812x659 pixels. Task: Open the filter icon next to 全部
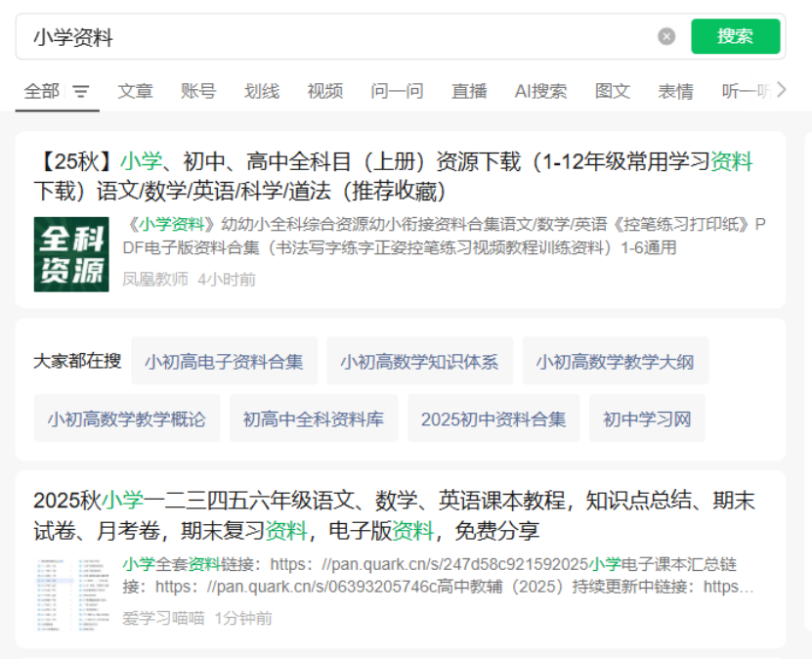click(x=81, y=92)
